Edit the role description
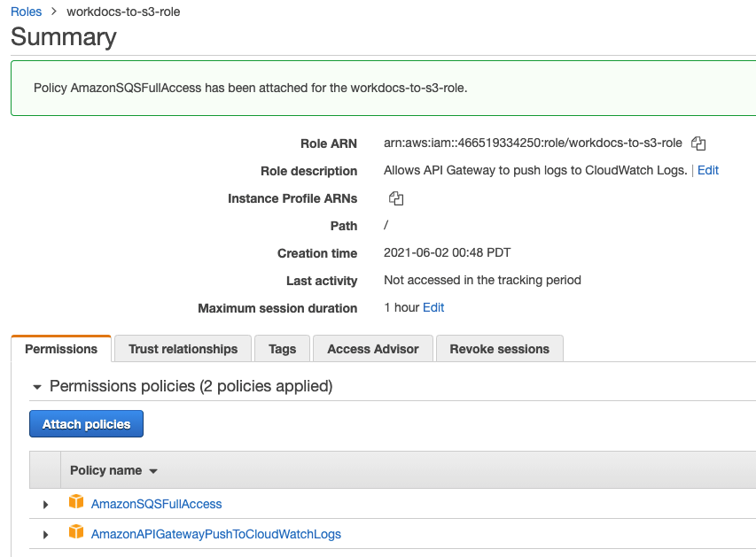Viewport: 756px width, 557px height. pyautogui.click(x=707, y=170)
